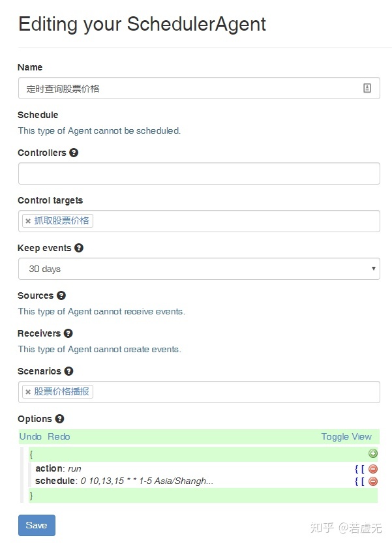Click Toggle View in options editor
The image size is (392, 544).
pos(346,436)
